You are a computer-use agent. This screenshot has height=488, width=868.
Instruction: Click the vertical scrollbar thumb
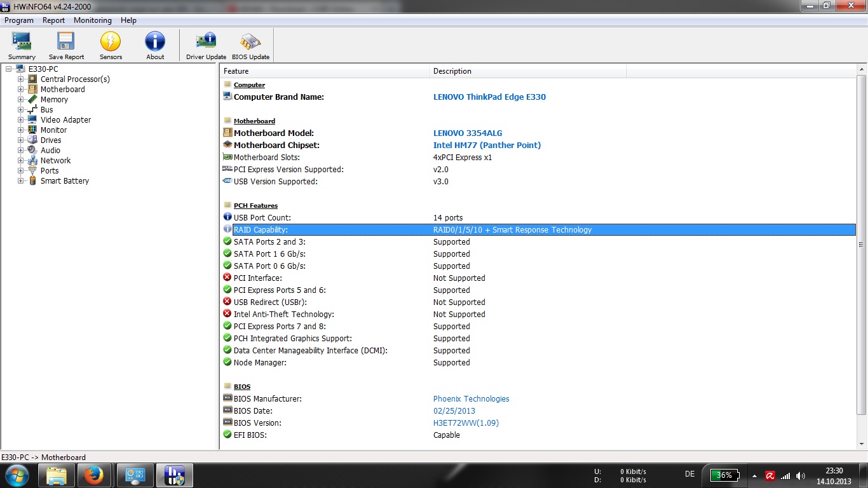point(861,244)
